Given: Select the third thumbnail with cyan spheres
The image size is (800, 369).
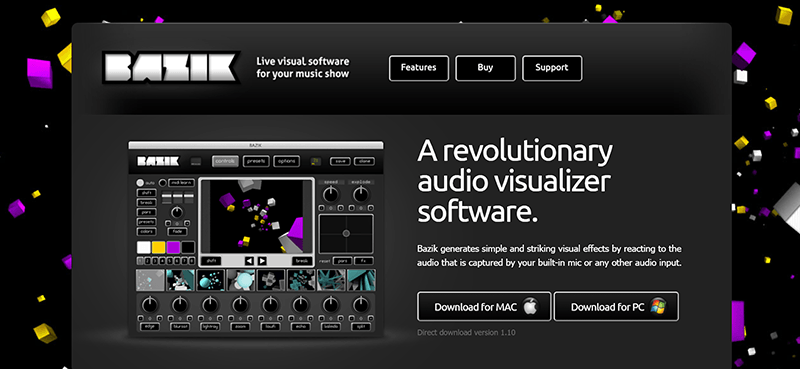Looking at the screenshot, I should coord(210,280).
